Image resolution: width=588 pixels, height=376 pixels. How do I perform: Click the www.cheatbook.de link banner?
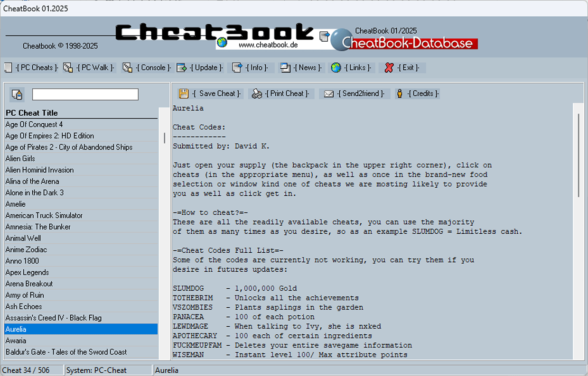[268, 45]
